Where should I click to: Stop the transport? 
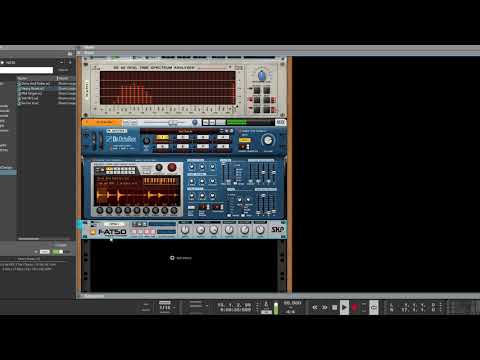[x=335, y=307]
